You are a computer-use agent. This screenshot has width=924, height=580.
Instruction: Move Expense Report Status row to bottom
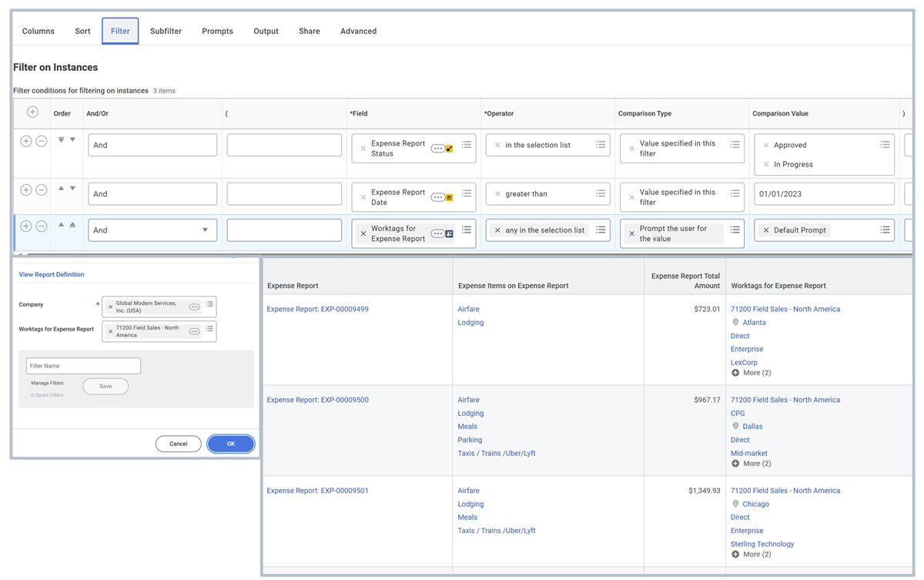(62, 140)
